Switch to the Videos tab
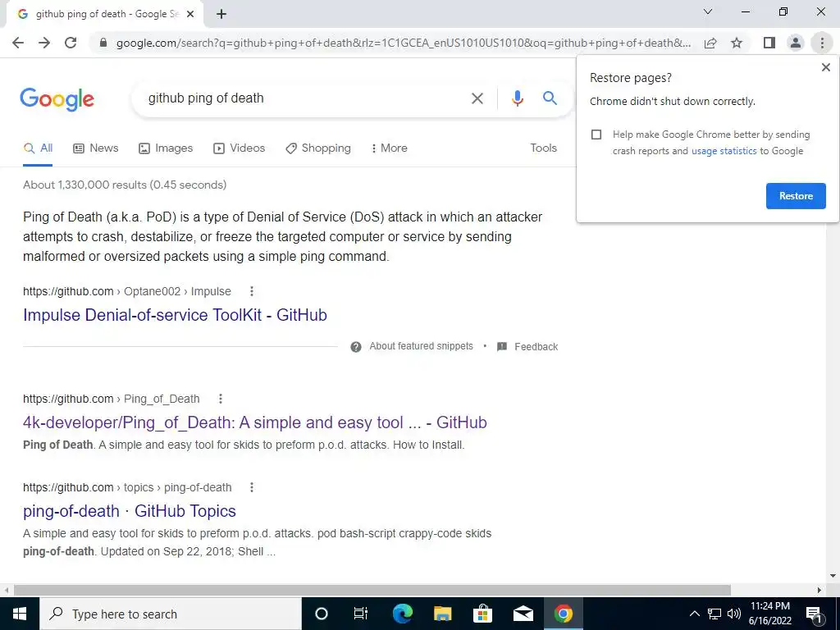Image resolution: width=840 pixels, height=630 pixels. [x=239, y=148]
